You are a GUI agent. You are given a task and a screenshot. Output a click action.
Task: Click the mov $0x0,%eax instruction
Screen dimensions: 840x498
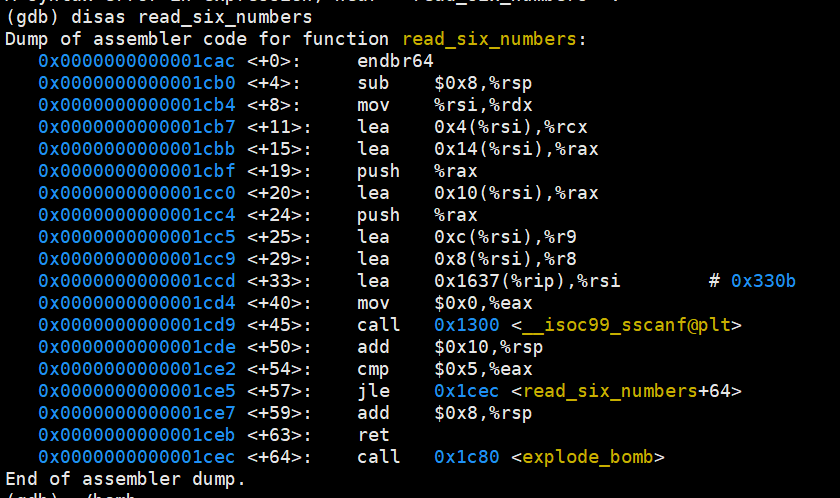point(445,303)
